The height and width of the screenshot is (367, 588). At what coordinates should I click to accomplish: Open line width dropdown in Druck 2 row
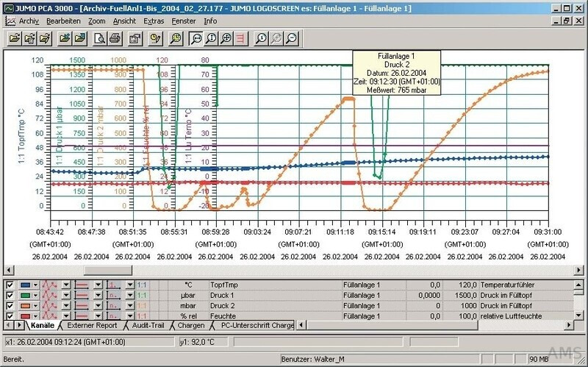(98, 306)
